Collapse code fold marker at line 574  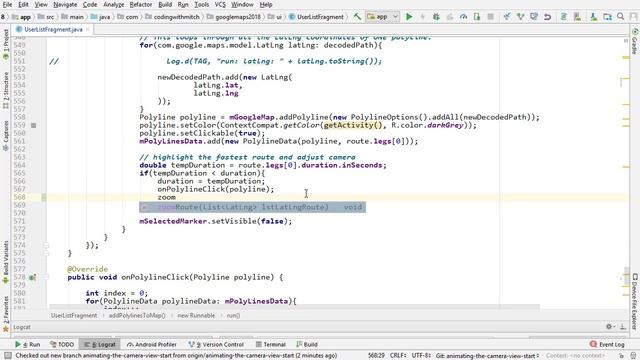46,245
